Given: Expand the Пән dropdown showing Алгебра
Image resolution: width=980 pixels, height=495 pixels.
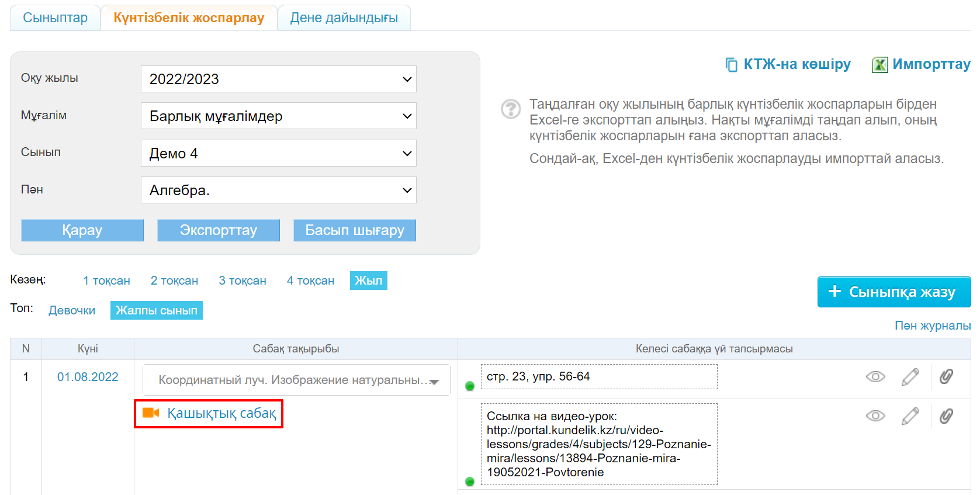Looking at the screenshot, I should (278, 190).
